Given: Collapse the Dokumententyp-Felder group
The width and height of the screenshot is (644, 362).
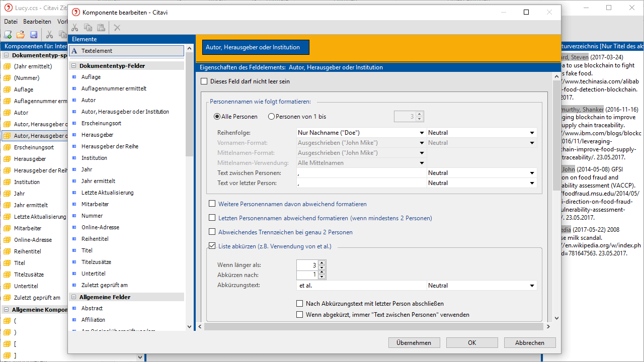Looking at the screenshot, I should (73, 66).
